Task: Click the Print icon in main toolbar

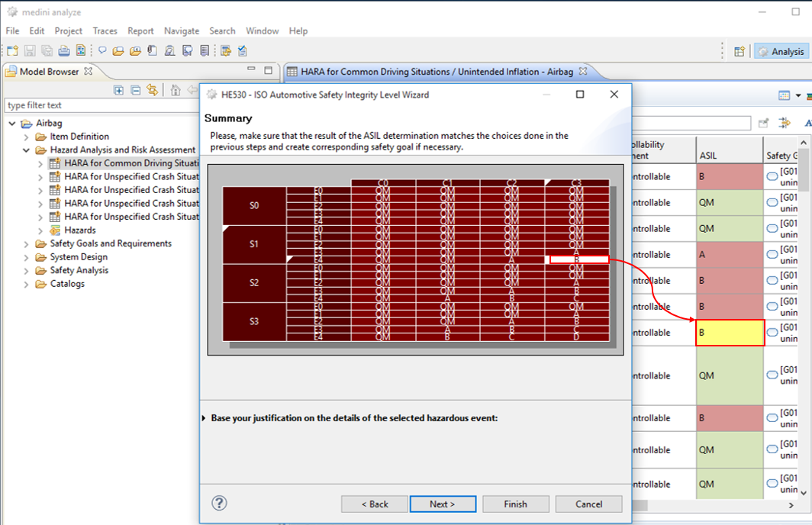Action: 64,51
